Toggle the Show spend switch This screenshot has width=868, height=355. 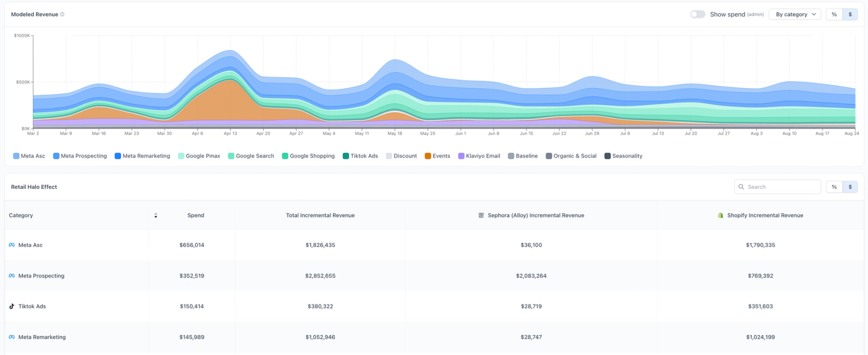[x=697, y=15]
